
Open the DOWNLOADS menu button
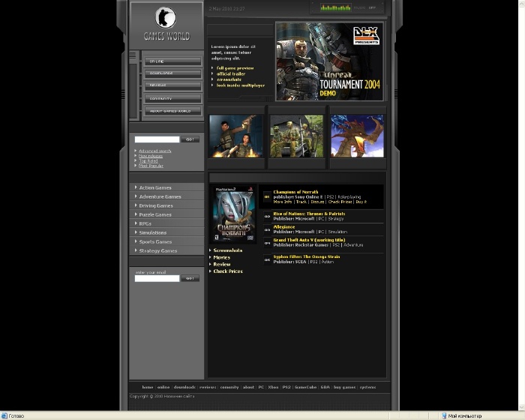point(173,73)
